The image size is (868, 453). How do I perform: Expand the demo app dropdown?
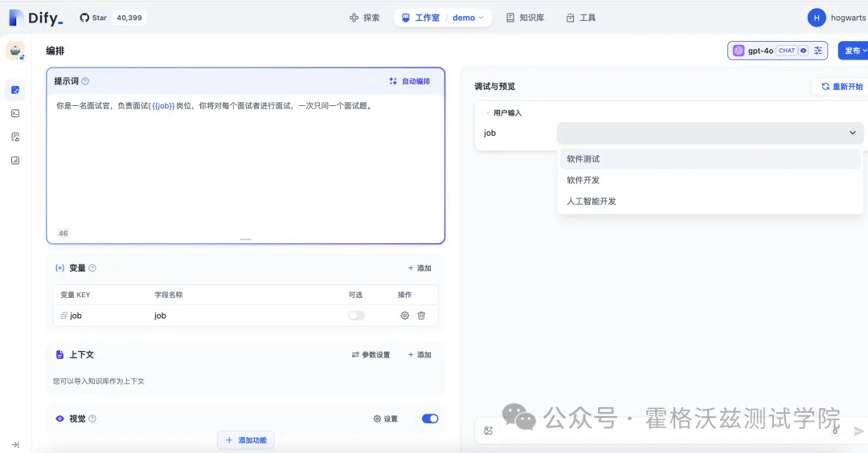tap(468, 18)
